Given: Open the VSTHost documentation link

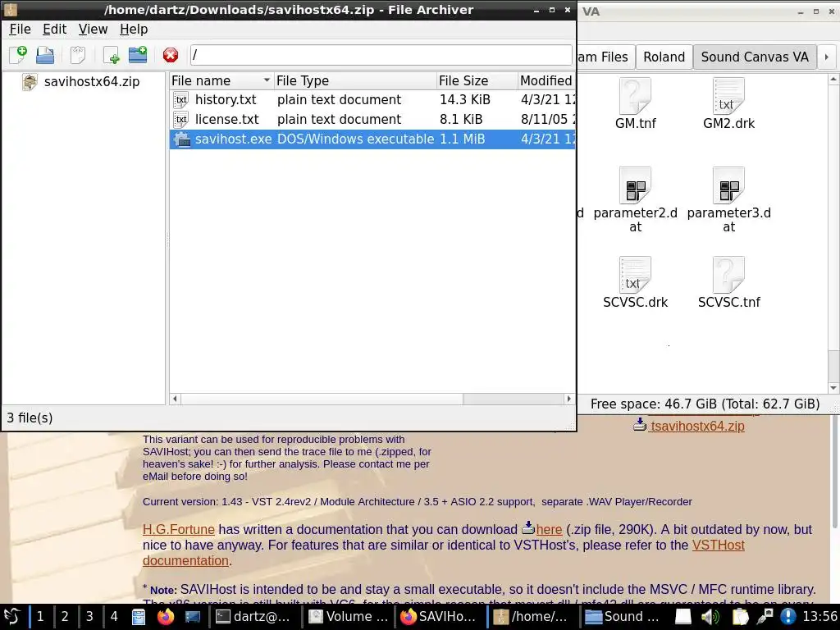Looking at the screenshot, I should (x=444, y=553).
